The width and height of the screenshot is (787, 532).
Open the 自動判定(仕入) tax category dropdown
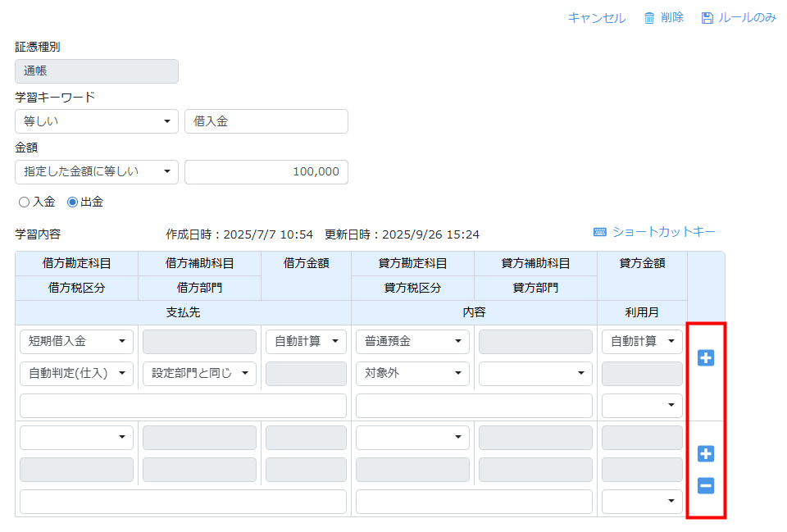click(76, 374)
